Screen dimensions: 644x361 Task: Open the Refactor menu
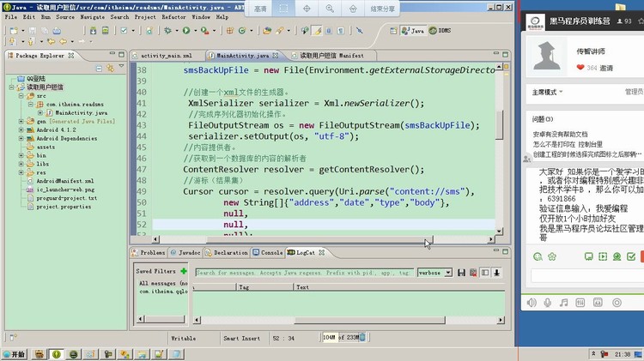coord(173,17)
